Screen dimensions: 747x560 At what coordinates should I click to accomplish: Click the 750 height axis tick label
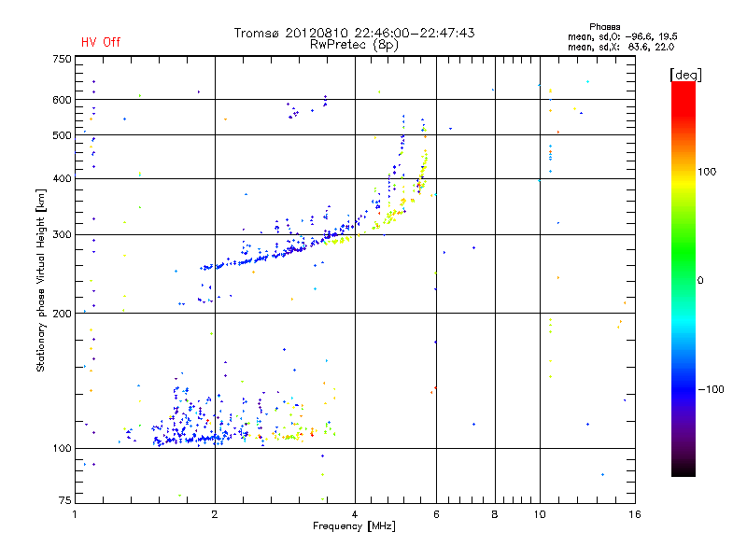pyautogui.click(x=62, y=59)
